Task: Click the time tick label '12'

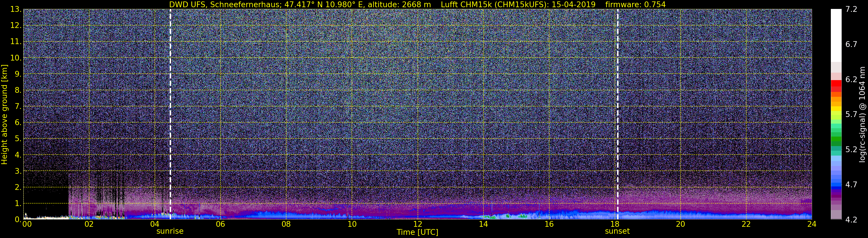Action: click(417, 224)
